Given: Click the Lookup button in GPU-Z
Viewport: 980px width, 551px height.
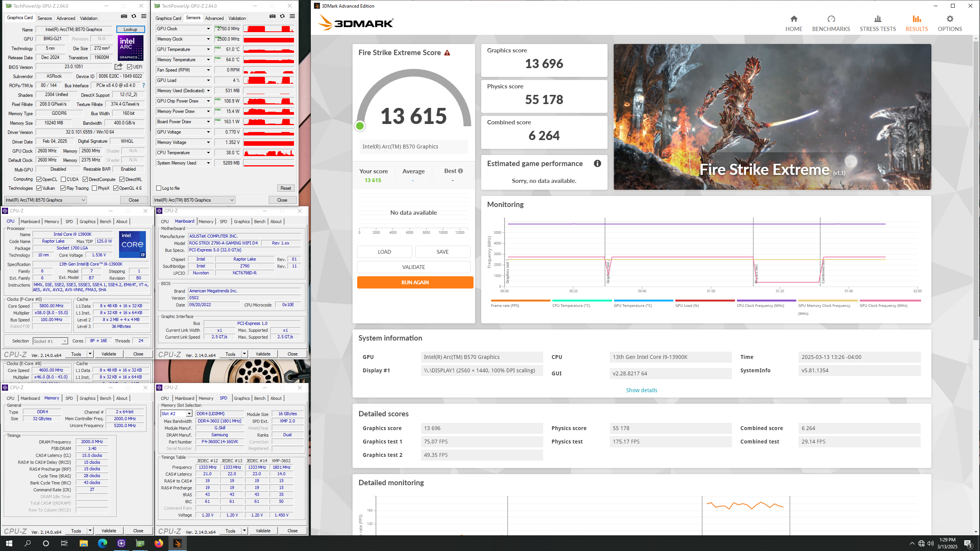Looking at the screenshot, I should coord(130,29).
